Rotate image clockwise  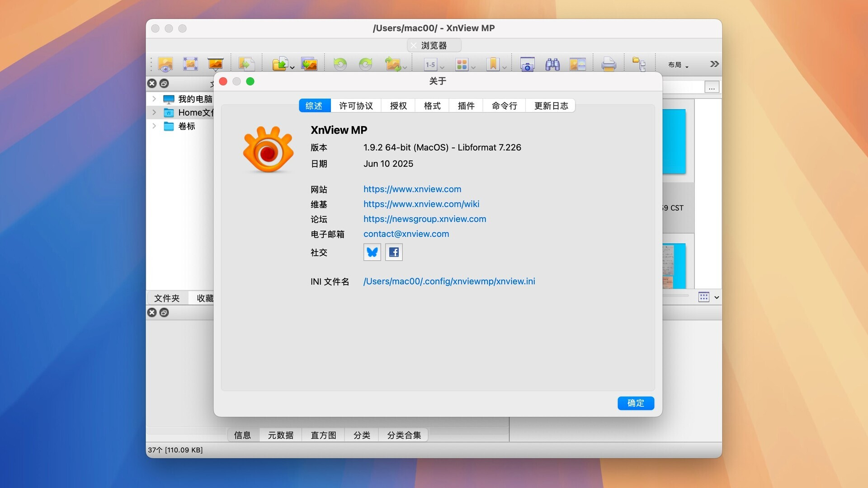(x=365, y=64)
